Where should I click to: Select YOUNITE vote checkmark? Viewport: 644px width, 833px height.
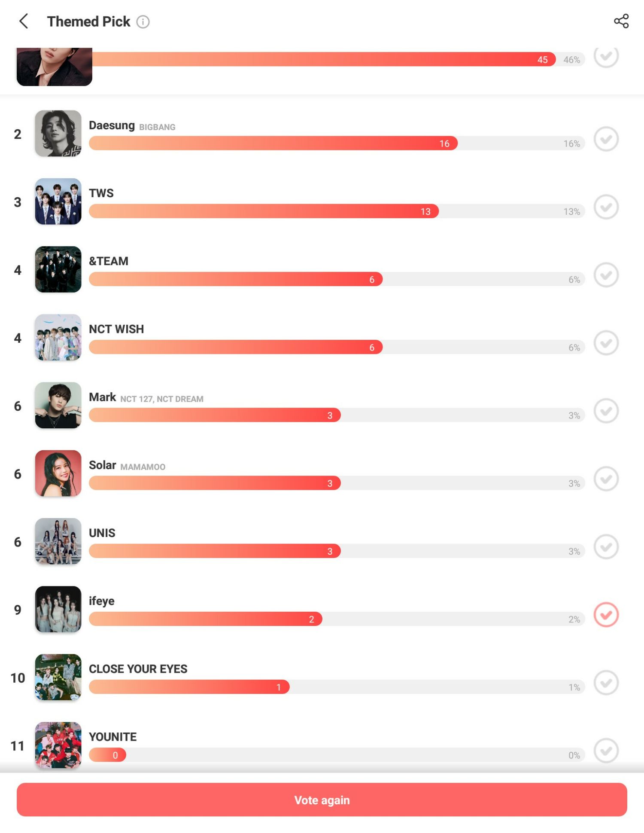click(x=606, y=751)
